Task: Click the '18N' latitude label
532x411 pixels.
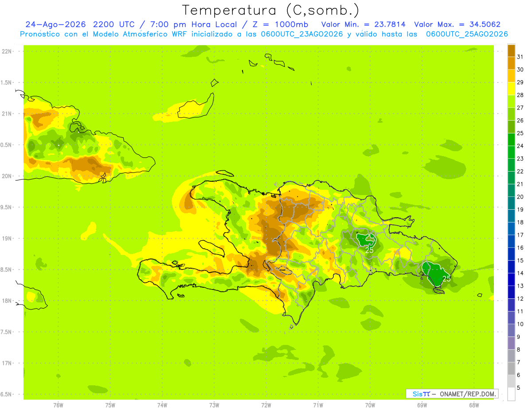Action: [x=7, y=301]
